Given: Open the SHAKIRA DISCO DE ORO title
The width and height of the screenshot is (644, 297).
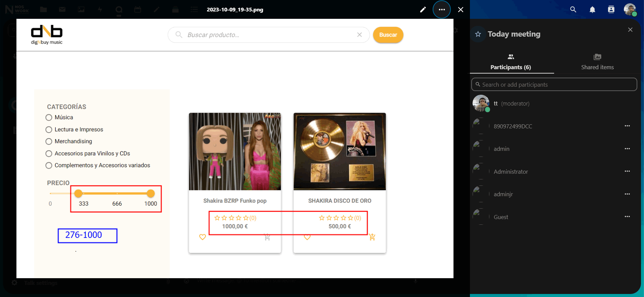Looking at the screenshot, I should click(x=340, y=201).
